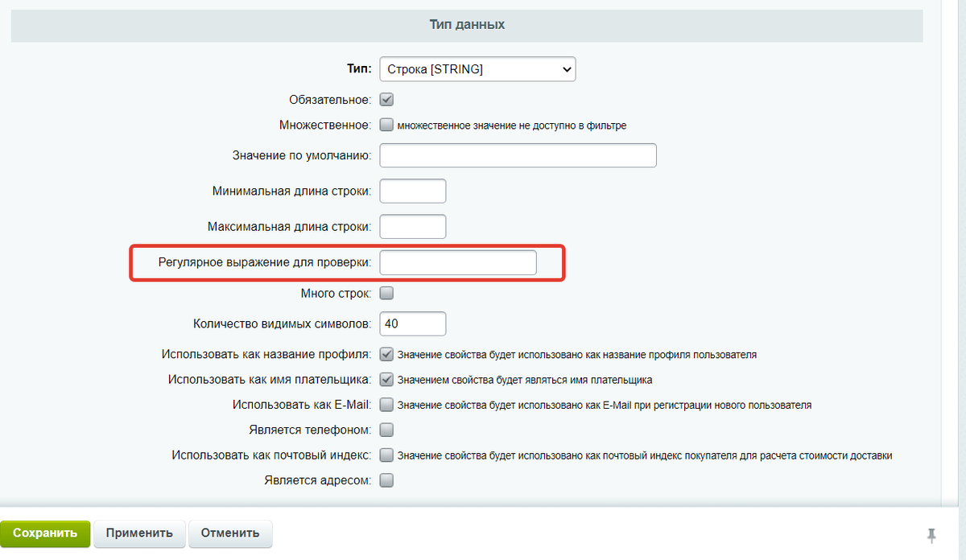Click the Тип данных section header
966x560 pixels.
[x=467, y=25]
